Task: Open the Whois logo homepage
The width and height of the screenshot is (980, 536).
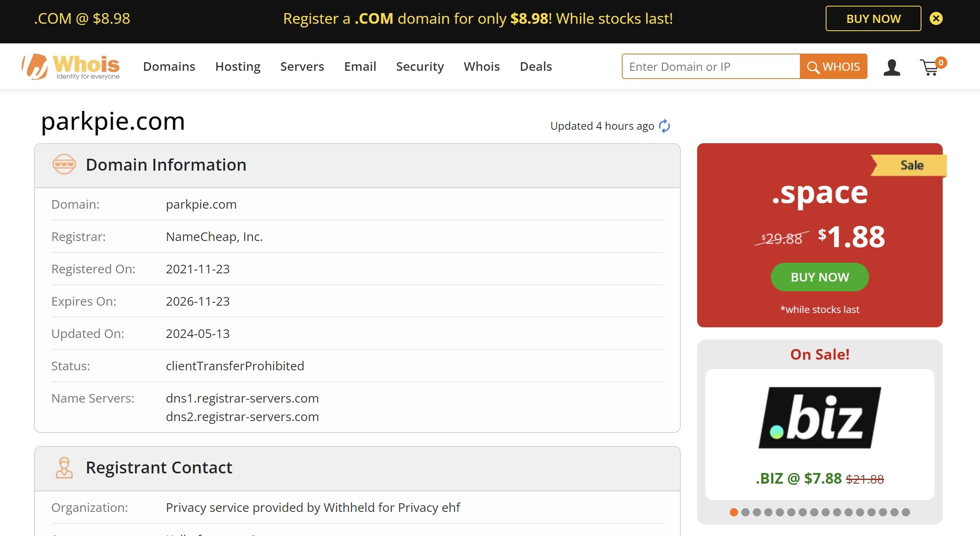Action: tap(70, 67)
